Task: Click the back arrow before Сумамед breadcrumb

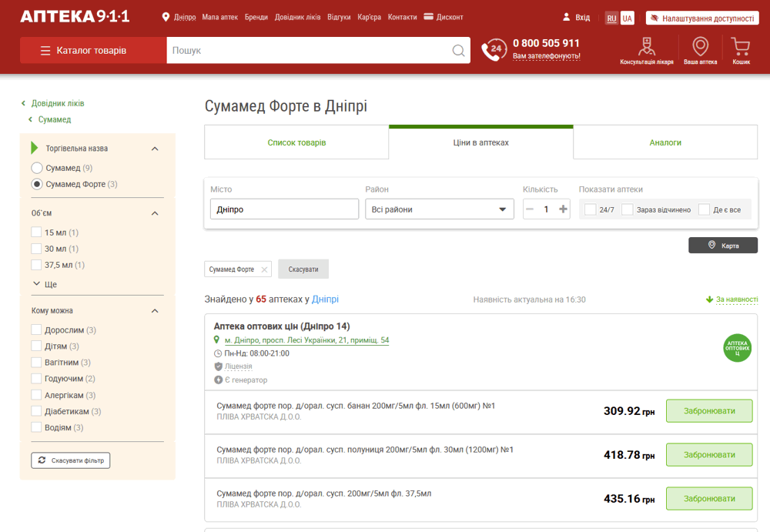Action: (x=30, y=119)
